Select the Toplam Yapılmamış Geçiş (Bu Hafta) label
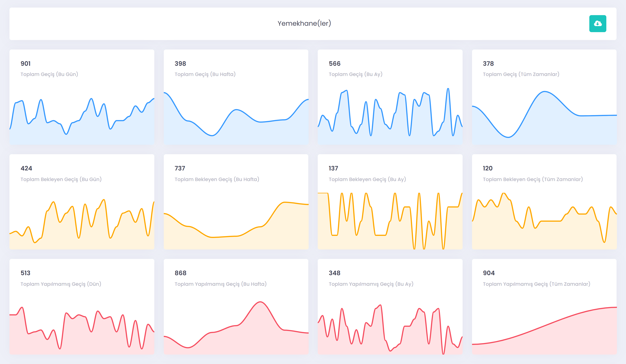 point(221,284)
